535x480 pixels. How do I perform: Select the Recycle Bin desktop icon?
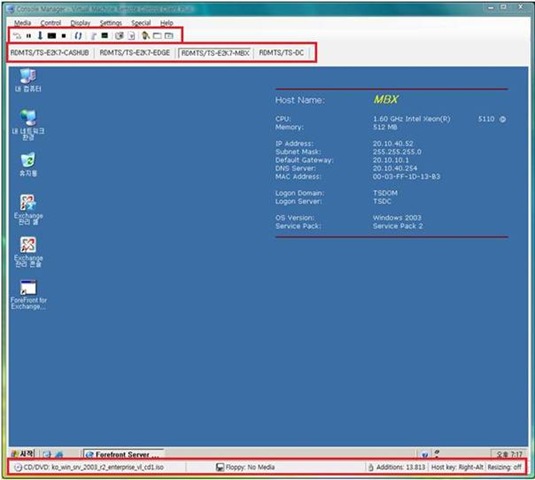click(28, 164)
